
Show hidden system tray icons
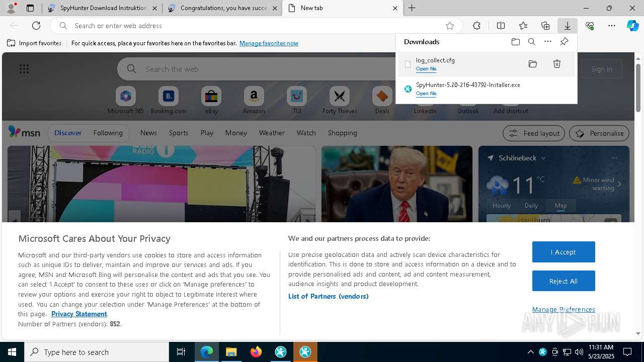(530, 352)
